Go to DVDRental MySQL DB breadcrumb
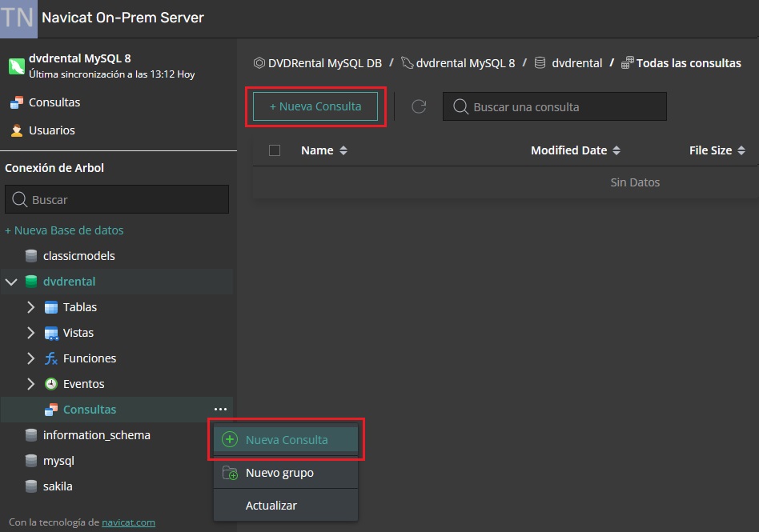 click(x=325, y=63)
